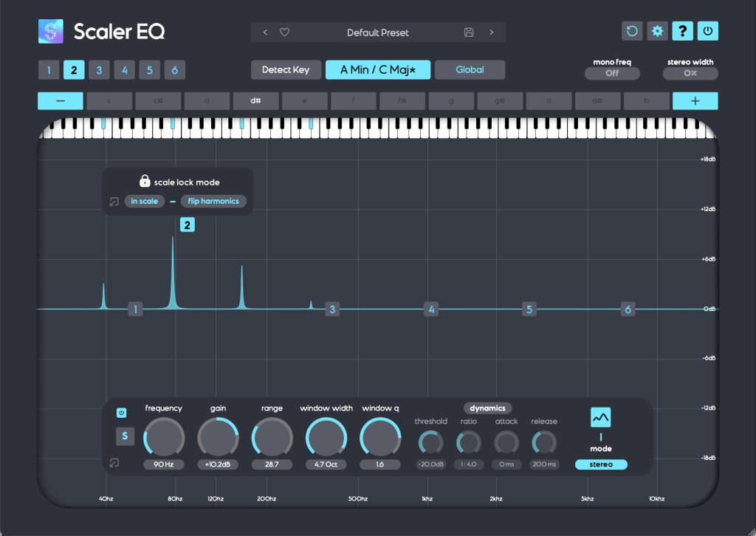Open the A Min / C Maj key selector
The width and height of the screenshot is (756, 536).
[x=378, y=70]
